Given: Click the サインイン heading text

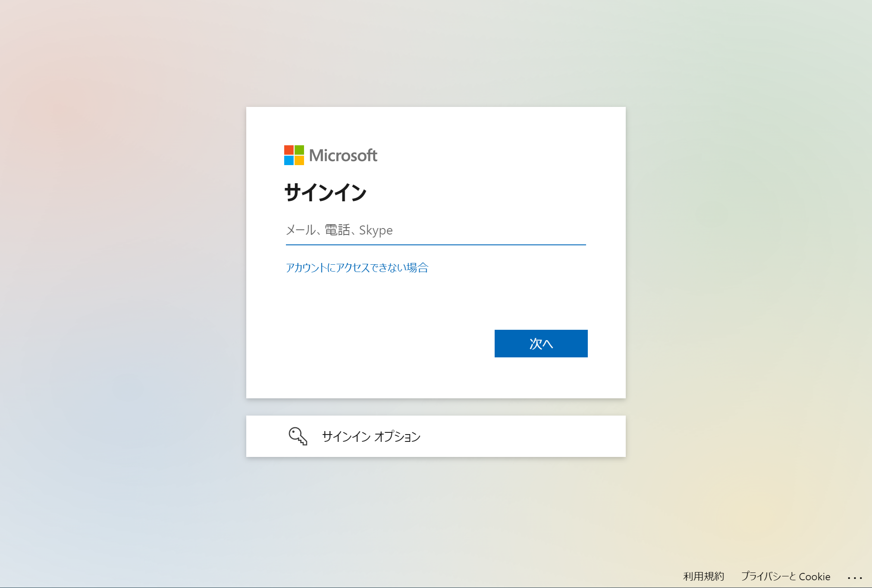Looking at the screenshot, I should (326, 192).
